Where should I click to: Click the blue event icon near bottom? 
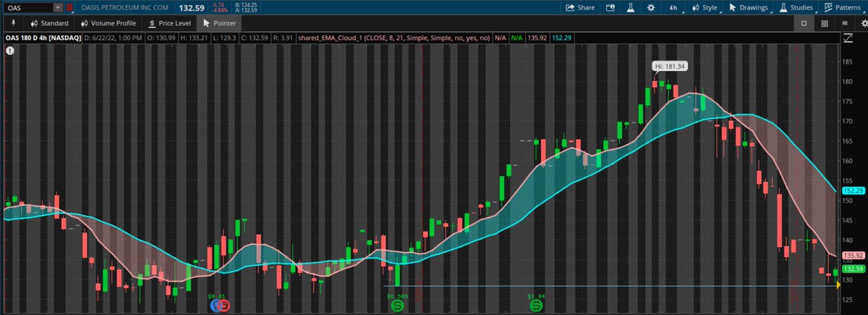click(215, 306)
